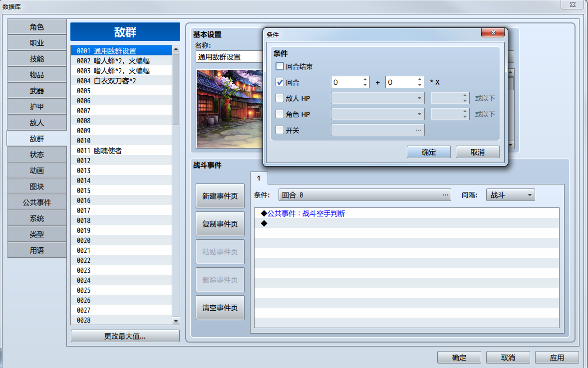
Task: Tick the 开关 checkbox
Action: click(280, 130)
